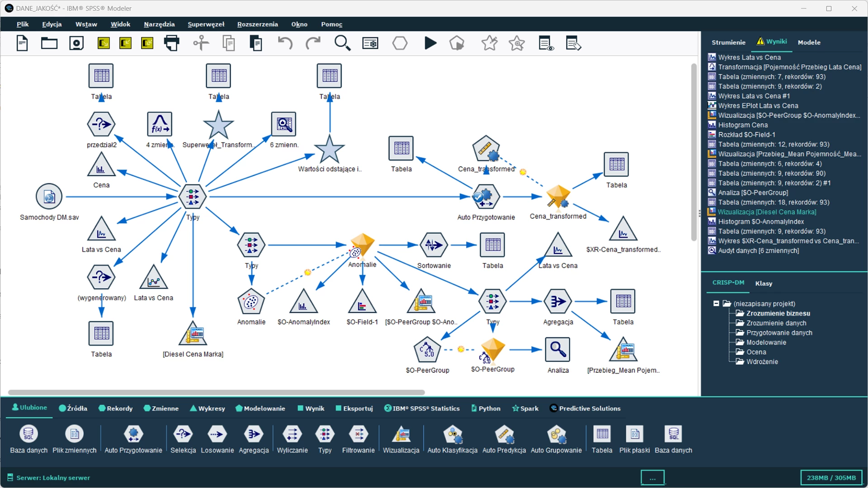This screenshot has width=868, height=488.
Task: Click the Filtrowanie node in the palette
Action: (x=358, y=439)
